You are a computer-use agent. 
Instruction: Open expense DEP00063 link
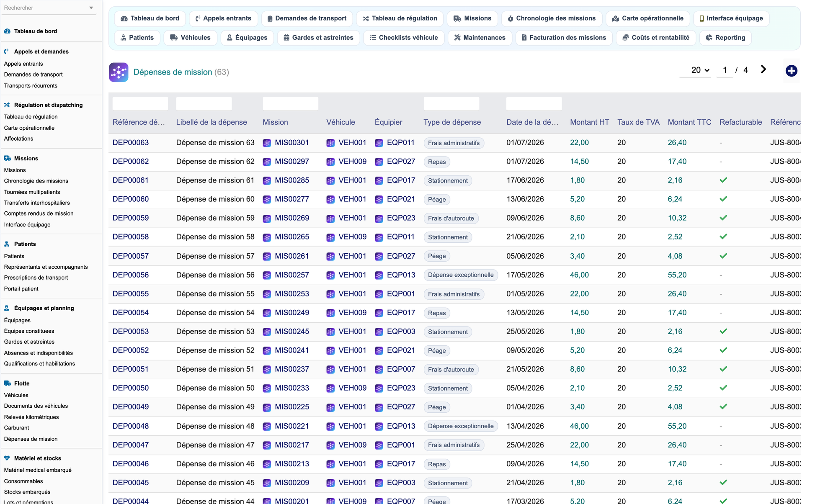(131, 143)
